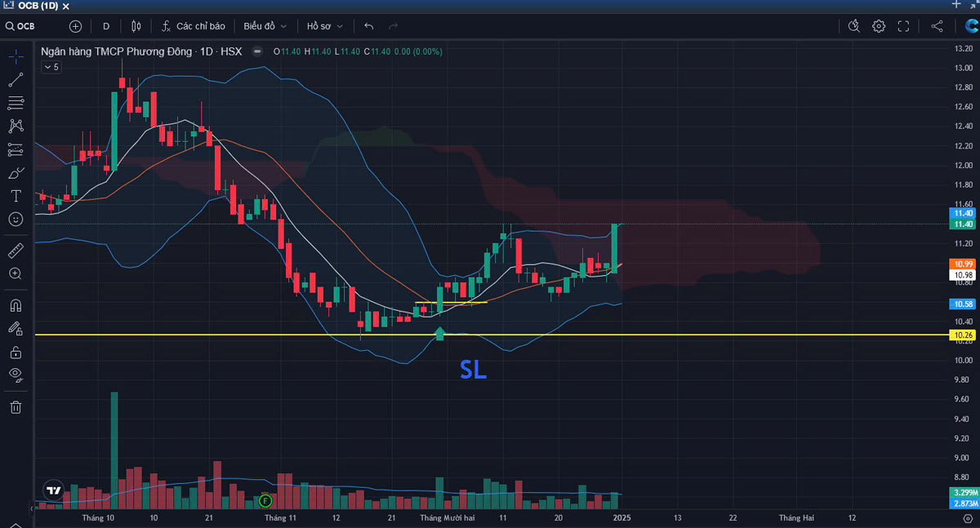980x528 pixels.
Task: Click the undo arrow button
Action: [369, 26]
